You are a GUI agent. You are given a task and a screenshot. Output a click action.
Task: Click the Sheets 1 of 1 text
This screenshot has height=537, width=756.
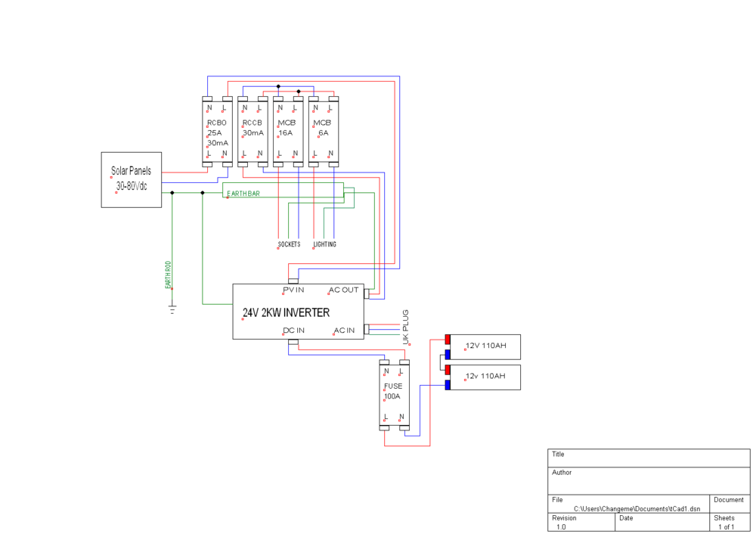tap(726, 527)
